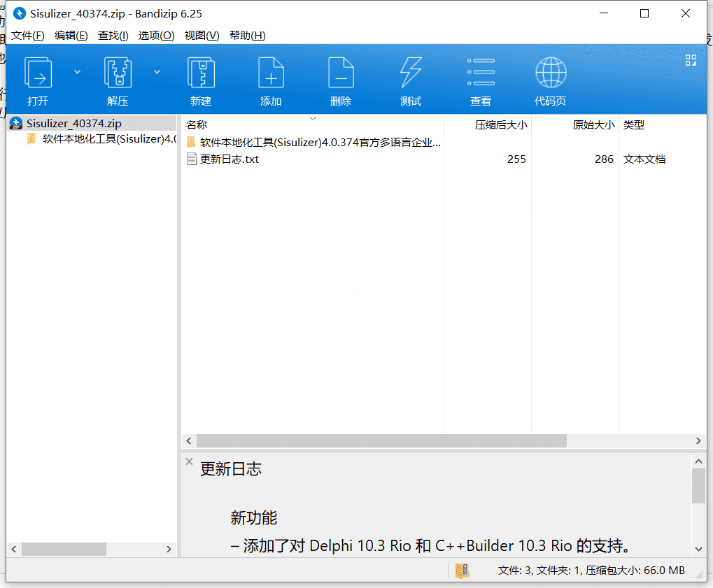Screen dimensions: 713x588
Task: Click preview pane scroll up arrow
Action: [x=698, y=461]
